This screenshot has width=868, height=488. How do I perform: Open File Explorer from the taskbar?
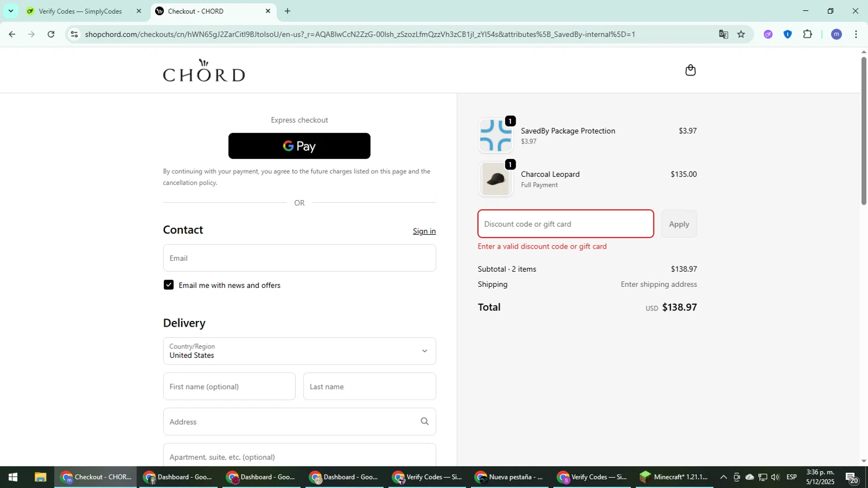(40, 477)
